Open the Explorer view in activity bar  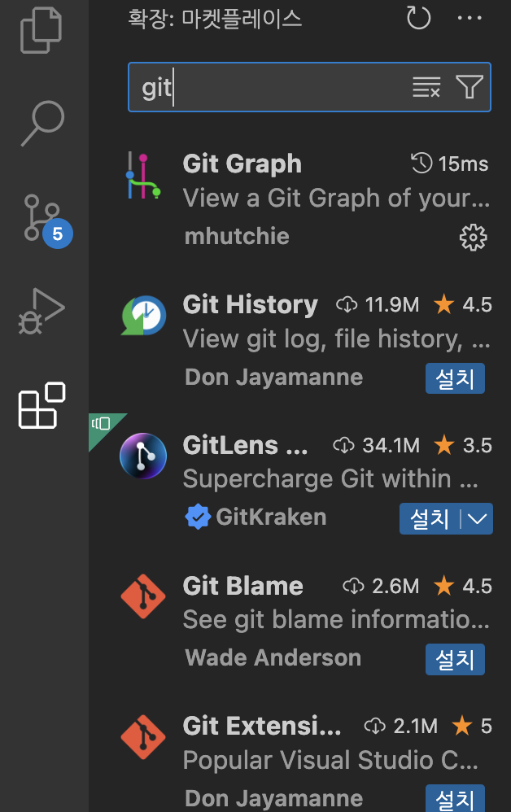click(x=41, y=30)
